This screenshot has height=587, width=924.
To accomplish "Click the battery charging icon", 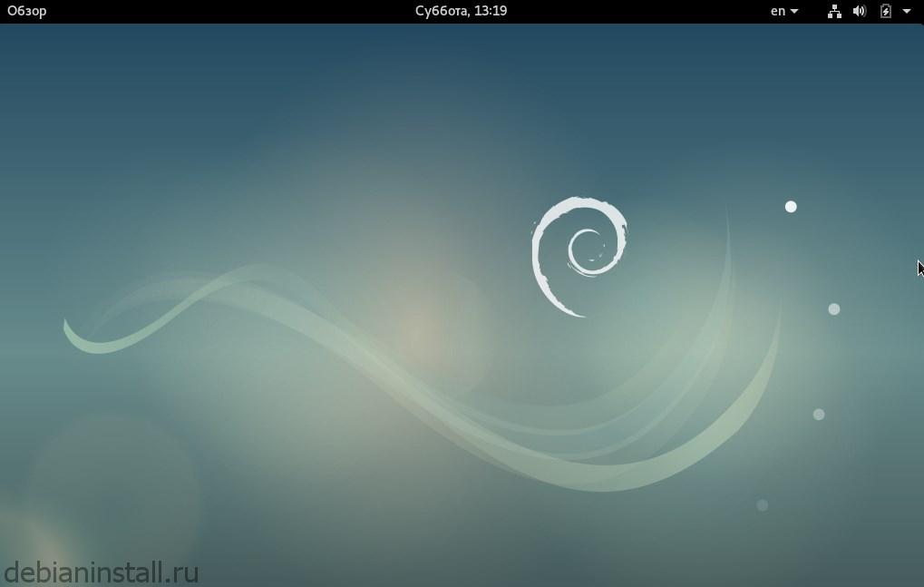I will coord(886,11).
